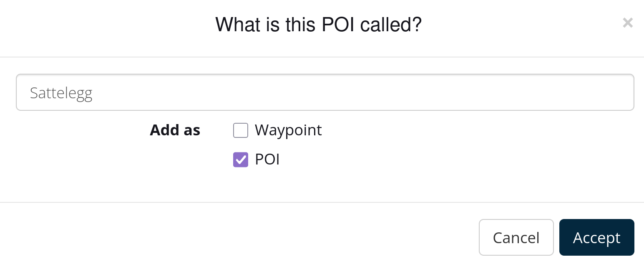The height and width of the screenshot is (264, 644).
Task: Click the "Add as" label
Action: click(175, 130)
